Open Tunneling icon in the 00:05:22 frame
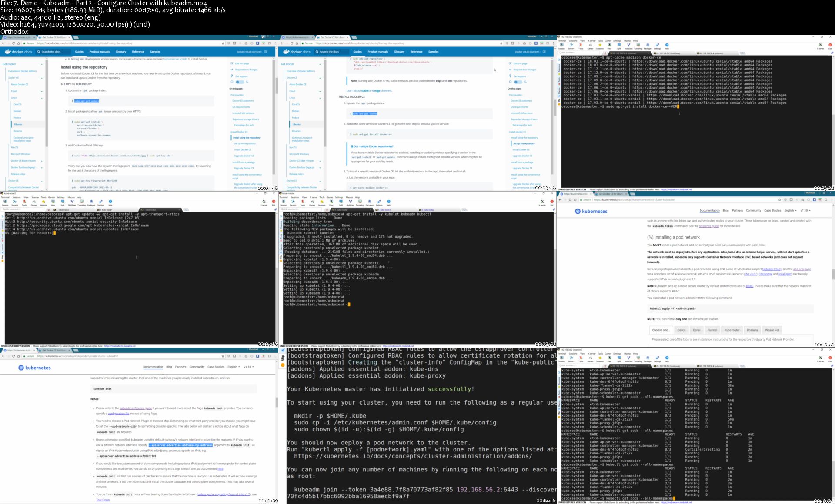Viewport: 835px width, 504px height. coord(638,46)
